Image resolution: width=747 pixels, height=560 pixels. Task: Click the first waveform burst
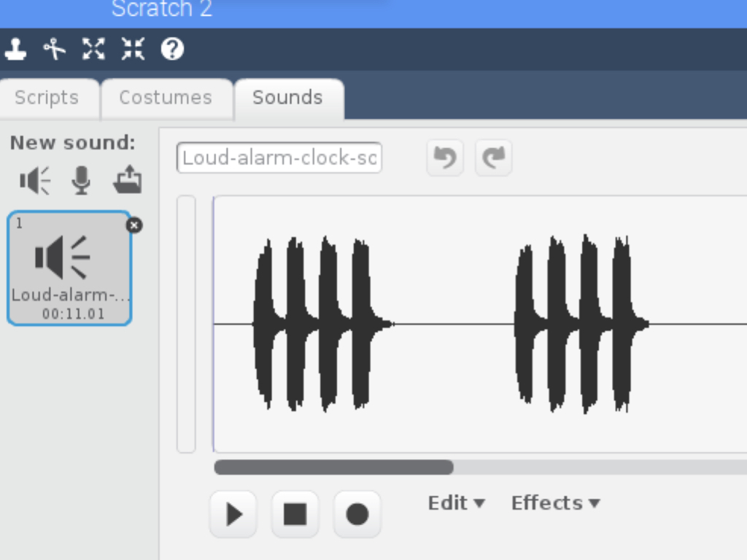(x=323, y=324)
